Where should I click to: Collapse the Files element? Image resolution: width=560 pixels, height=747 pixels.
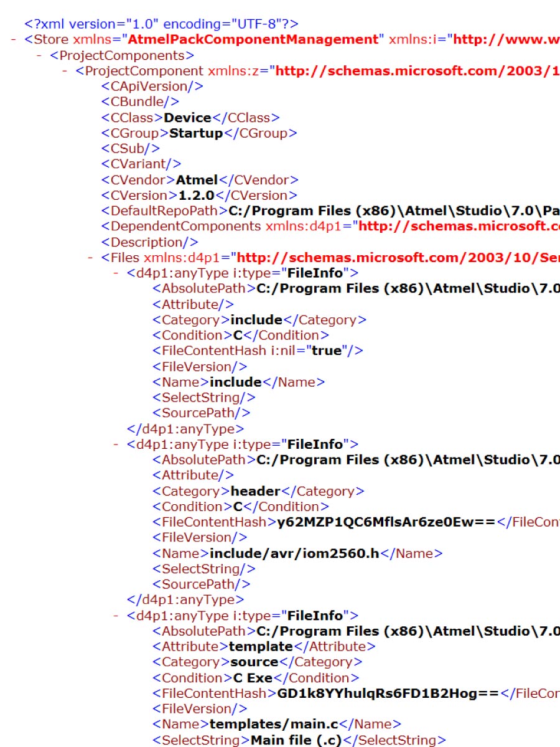point(90,258)
